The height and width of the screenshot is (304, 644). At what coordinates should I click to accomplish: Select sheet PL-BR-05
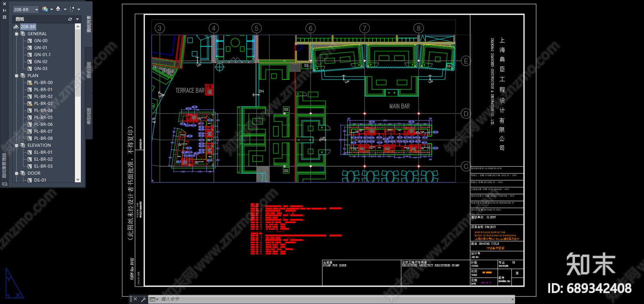43,118
